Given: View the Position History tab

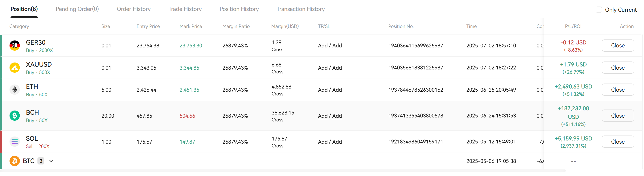Looking at the screenshot, I should (239, 9).
